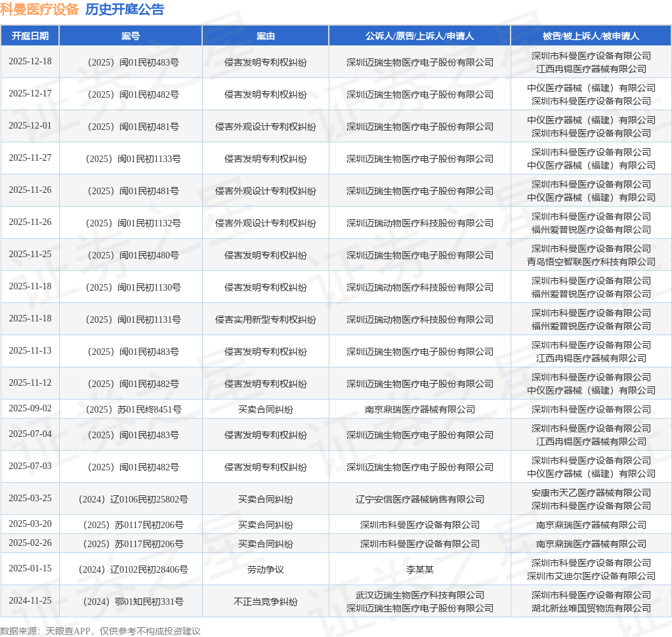This screenshot has width=672, height=637.
Task: Click 侵害外观设计专利权纠纷 in the 闽01民初1132号 row
Action: click(266, 223)
